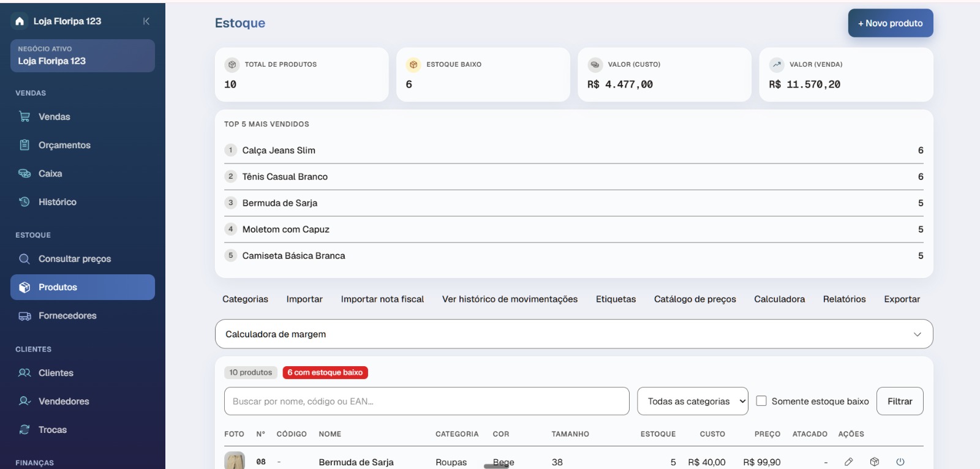
Task: Click Camiseta Básica Branca in top sellers
Action: [294, 255]
